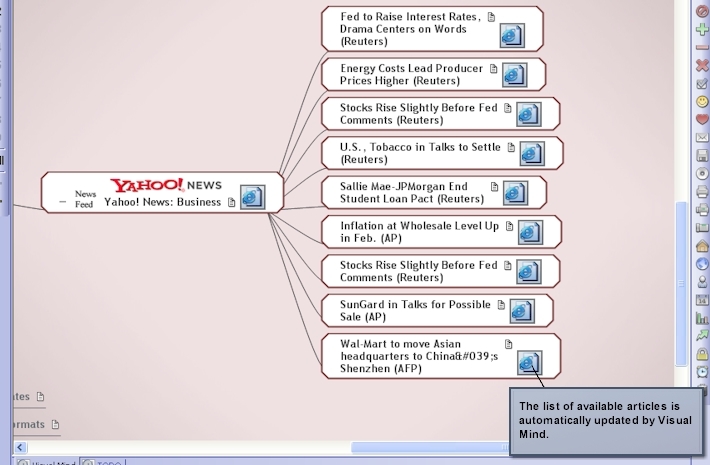
Task: Click note icon beside the 'tes' branch
Action: [x=40, y=397]
